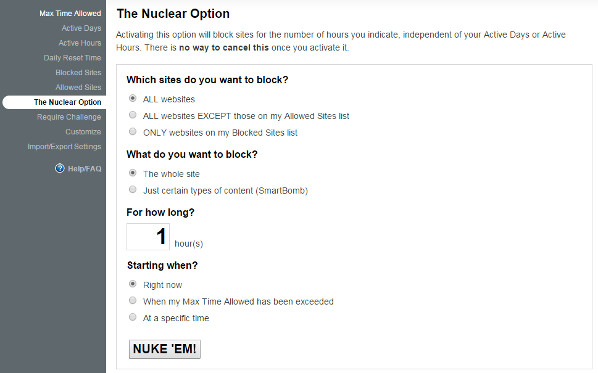Open the Active Hours settings page
This screenshot has width=598, height=373.
(80, 43)
